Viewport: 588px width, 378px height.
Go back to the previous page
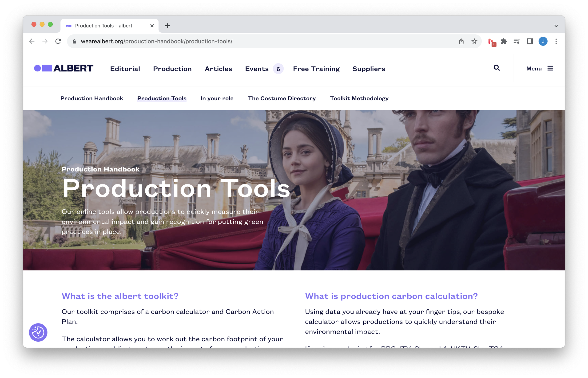32,41
